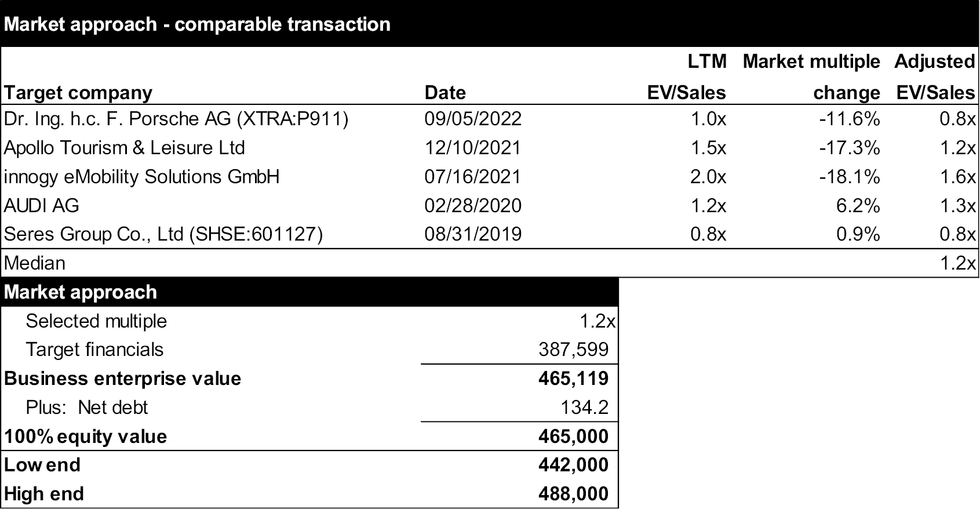Select the AUDI AG cell

(41, 205)
